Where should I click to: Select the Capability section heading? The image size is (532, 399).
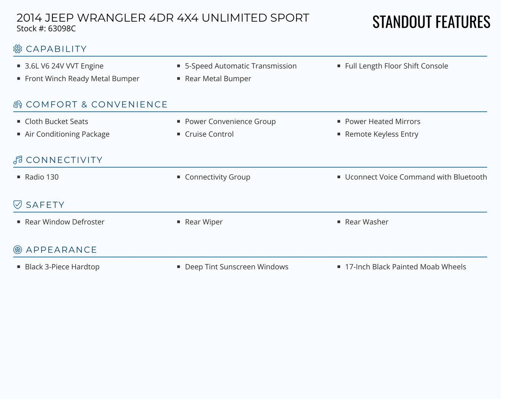pos(56,49)
